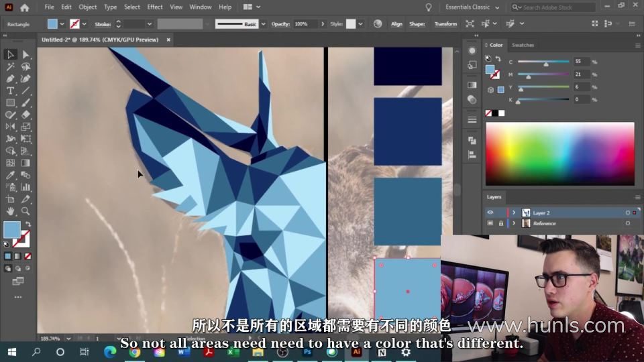Select the Pen tool
Screen dimensions: 644x362
pyautogui.click(x=10, y=78)
